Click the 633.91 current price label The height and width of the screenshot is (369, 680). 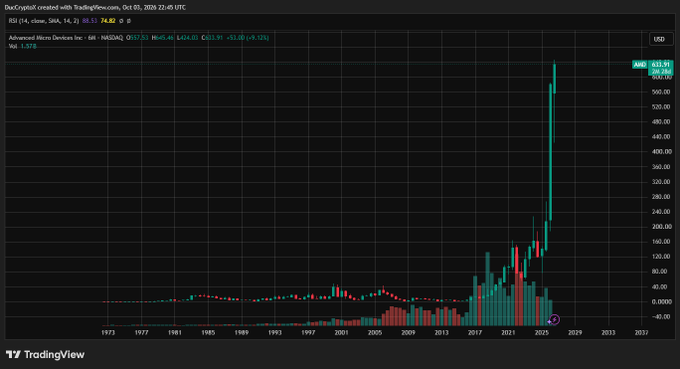tap(660, 65)
